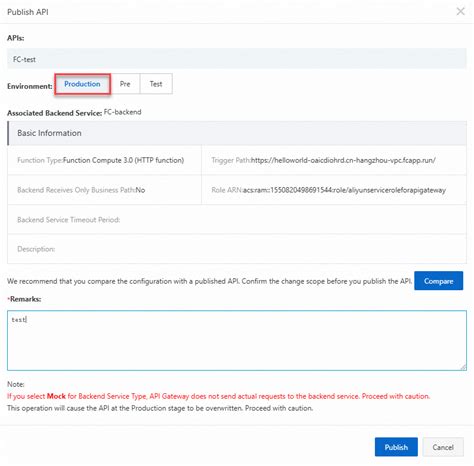Click the Production overwrite warning text
Viewport: 474px width, 466px height.
pos(160,408)
